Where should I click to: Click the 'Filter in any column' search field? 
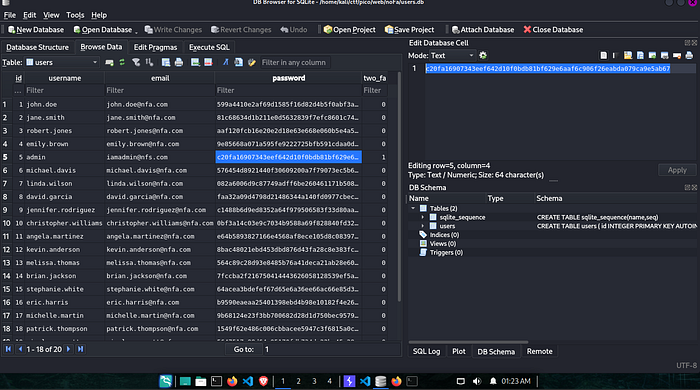click(x=295, y=62)
